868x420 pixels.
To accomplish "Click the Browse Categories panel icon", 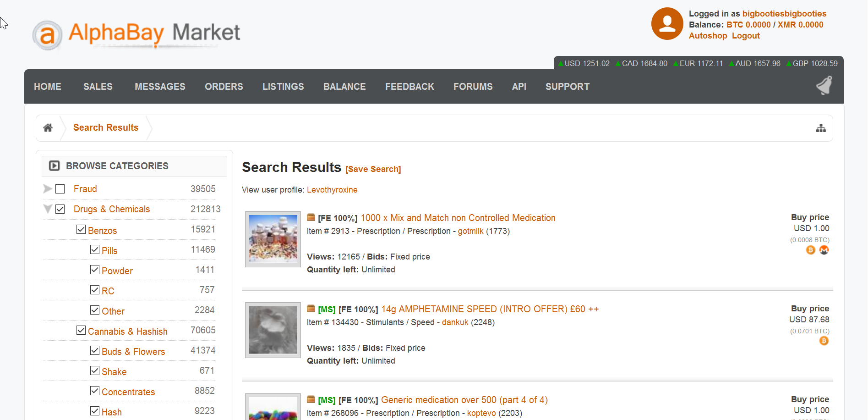I will click(55, 166).
